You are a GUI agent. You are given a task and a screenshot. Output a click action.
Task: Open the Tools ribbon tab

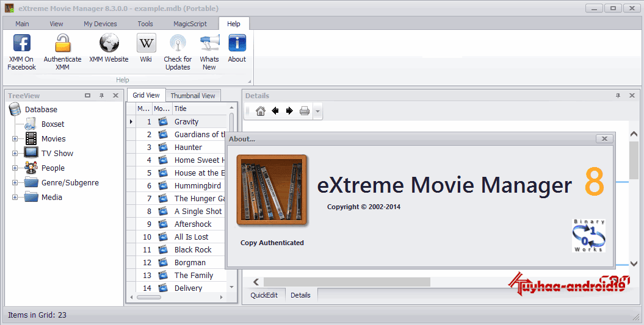click(x=145, y=24)
